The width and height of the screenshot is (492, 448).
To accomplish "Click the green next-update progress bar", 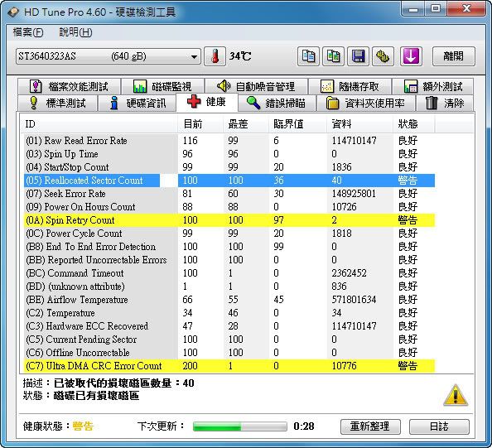I will (239, 426).
